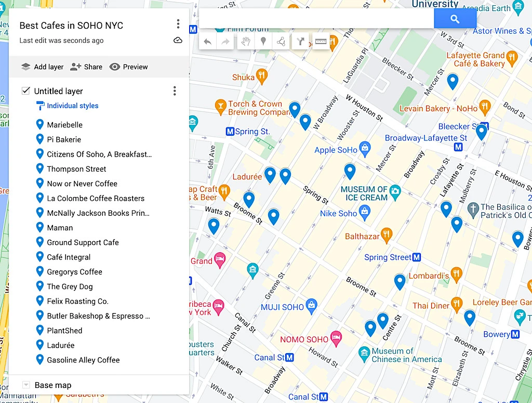Select Now or Never Coffee entry

82,184
